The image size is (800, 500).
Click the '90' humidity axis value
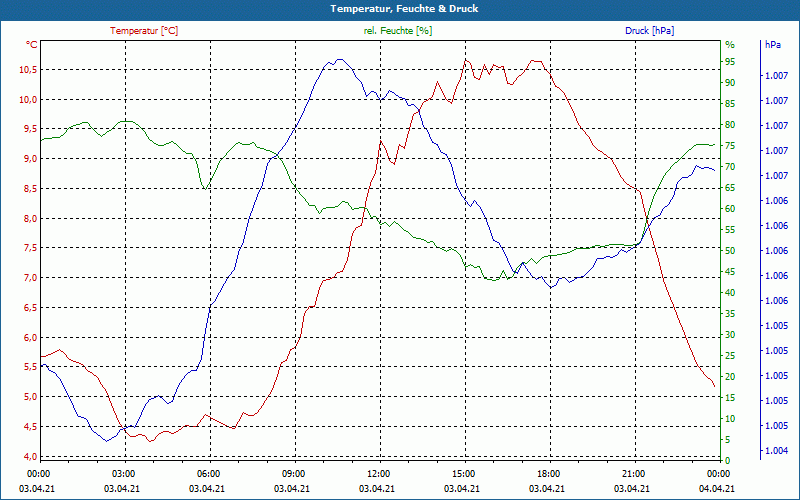point(730,83)
